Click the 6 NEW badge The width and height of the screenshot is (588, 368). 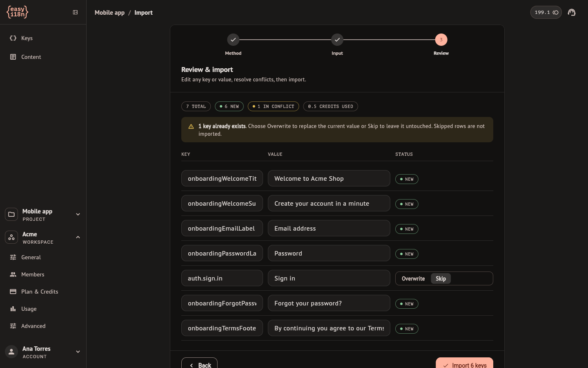[x=229, y=106]
